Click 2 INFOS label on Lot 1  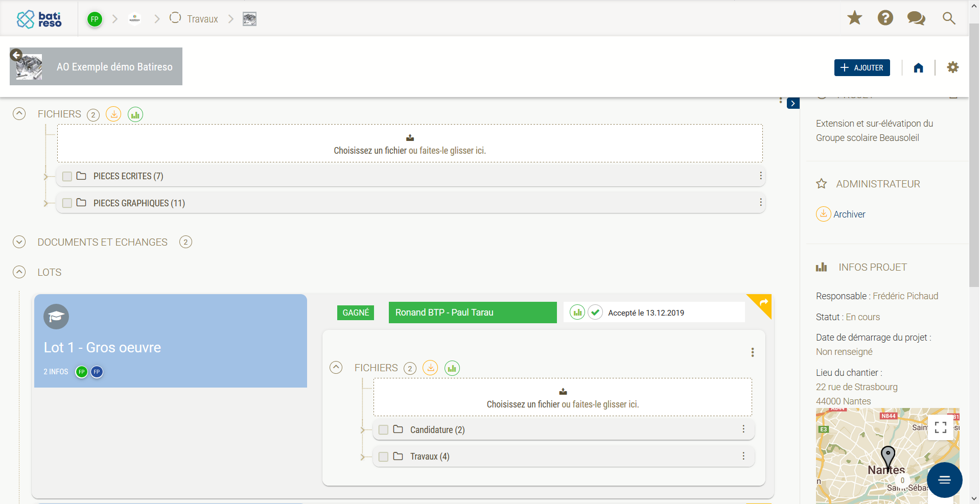coord(56,372)
